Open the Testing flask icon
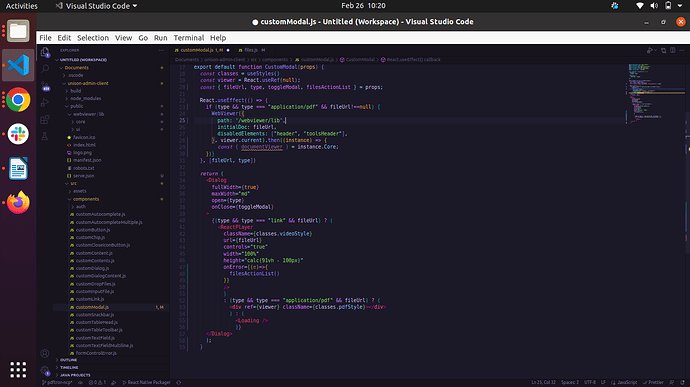This screenshot has height=387, width=690. [45, 136]
